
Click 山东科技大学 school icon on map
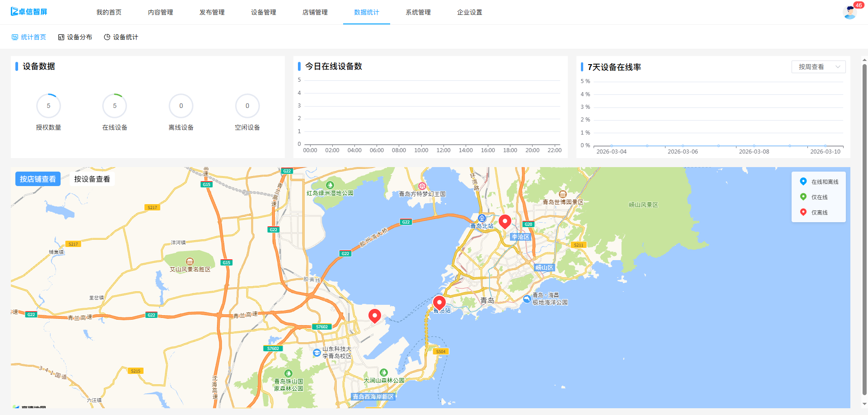(x=317, y=353)
